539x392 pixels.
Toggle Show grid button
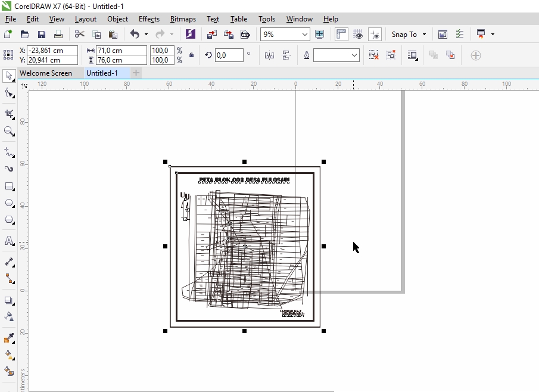[x=358, y=34]
